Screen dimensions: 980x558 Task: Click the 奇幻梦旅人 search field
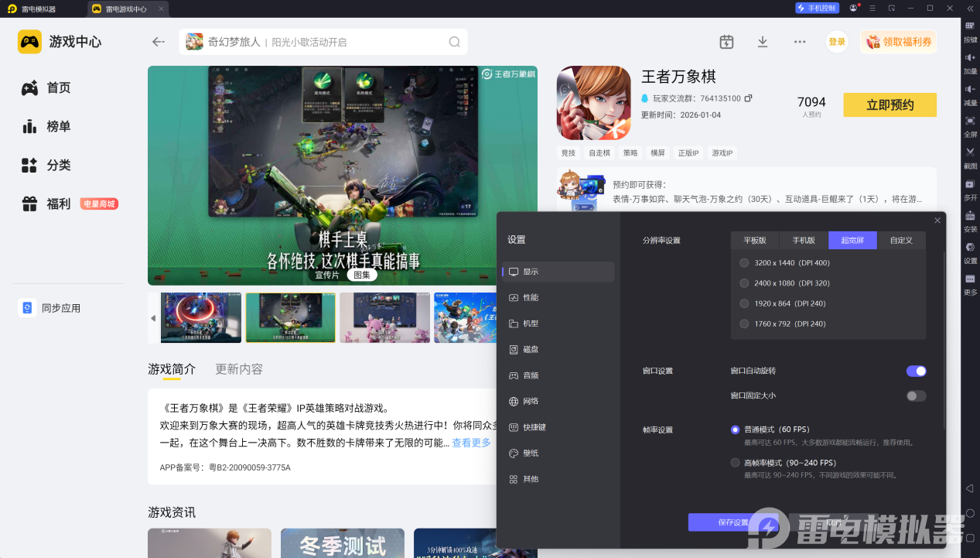coord(323,42)
